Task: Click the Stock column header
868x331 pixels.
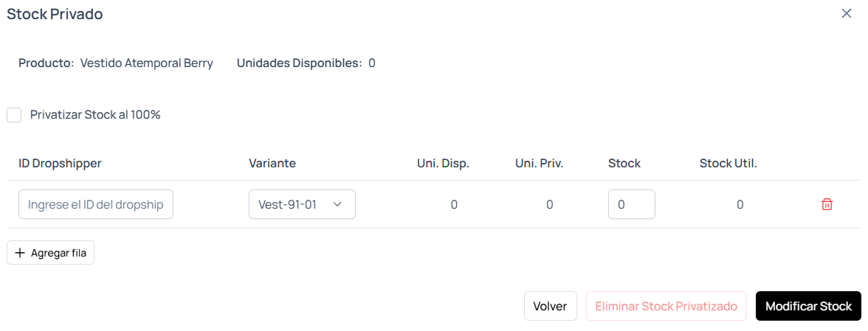Action: 624,164
